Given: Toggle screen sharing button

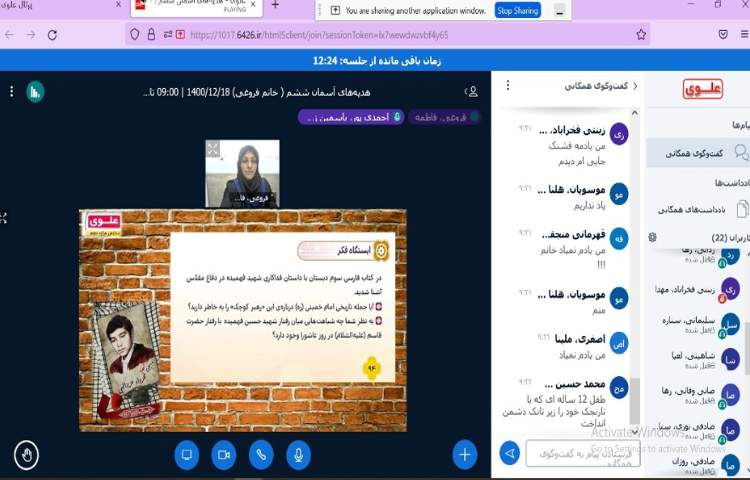Looking at the screenshot, I should pyautogui.click(x=187, y=455).
